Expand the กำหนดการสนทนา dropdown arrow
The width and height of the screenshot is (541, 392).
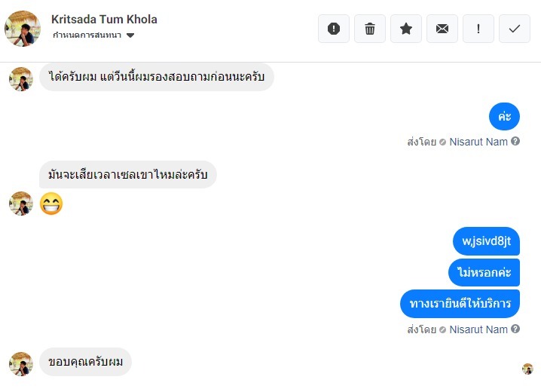[130, 35]
